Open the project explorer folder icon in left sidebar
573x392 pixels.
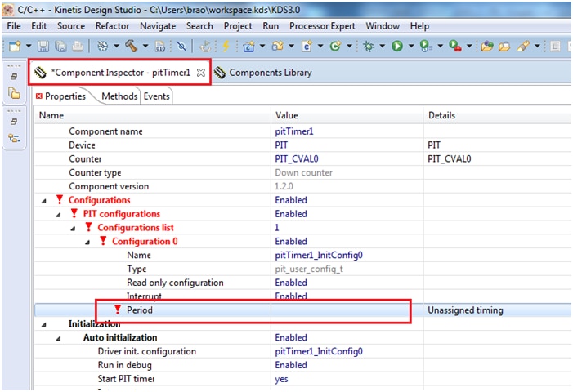[14, 94]
